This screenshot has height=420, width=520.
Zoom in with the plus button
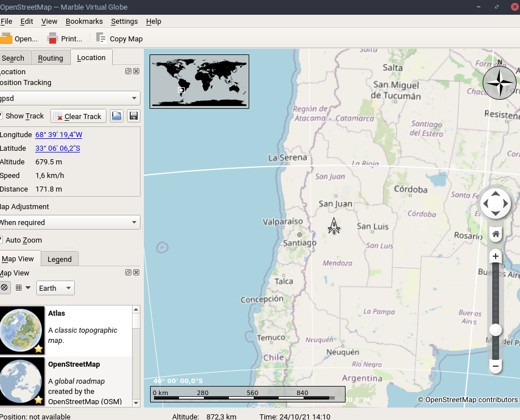pos(496,257)
